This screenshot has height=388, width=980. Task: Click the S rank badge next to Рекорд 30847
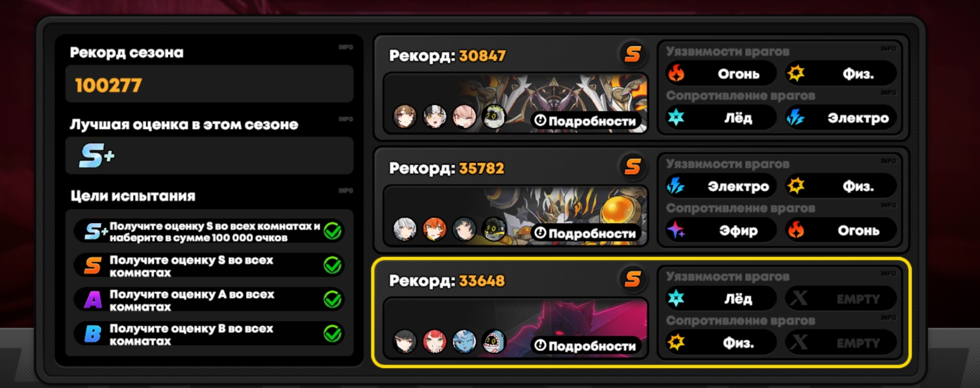tap(633, 54)
